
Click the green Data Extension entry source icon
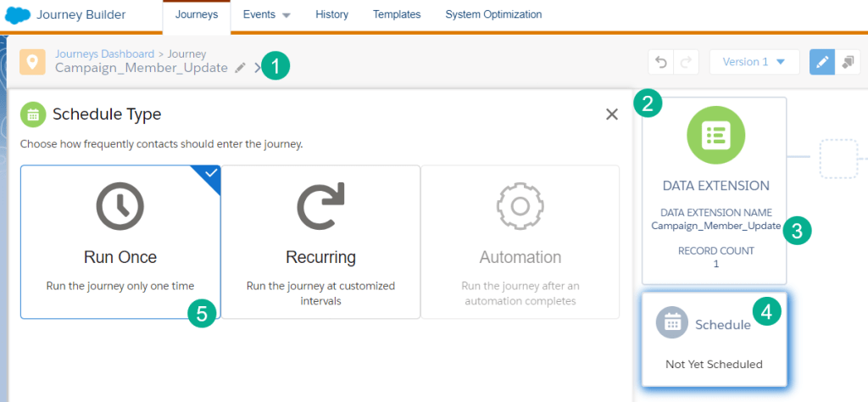pyautogui.click(x=715, y=135)
